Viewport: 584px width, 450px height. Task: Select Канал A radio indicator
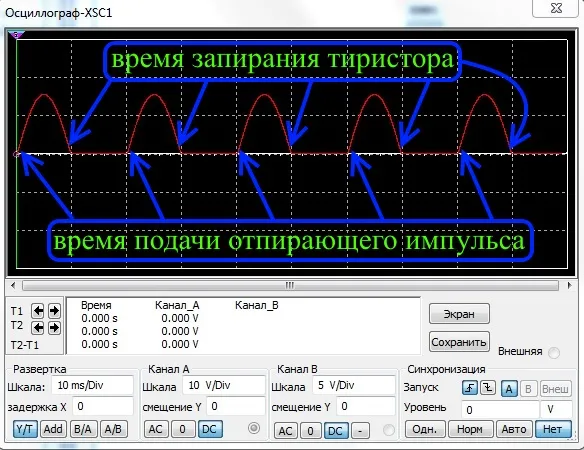254,428
